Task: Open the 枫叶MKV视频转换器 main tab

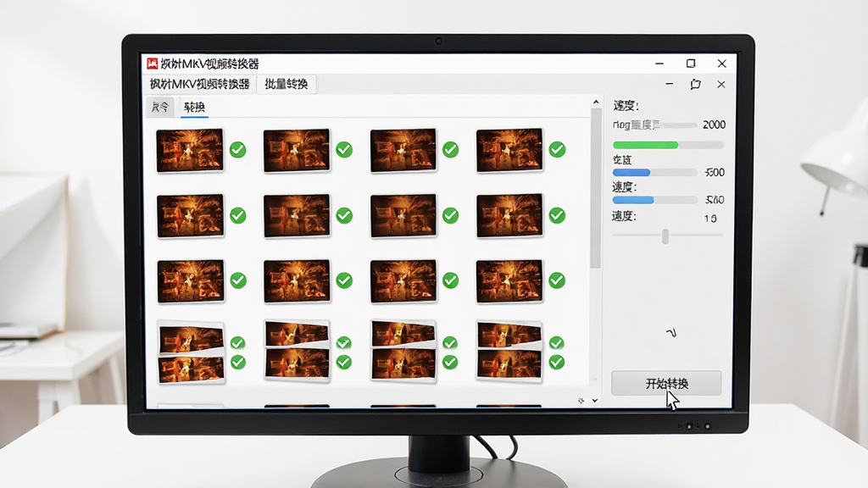Action: point(200,84)
